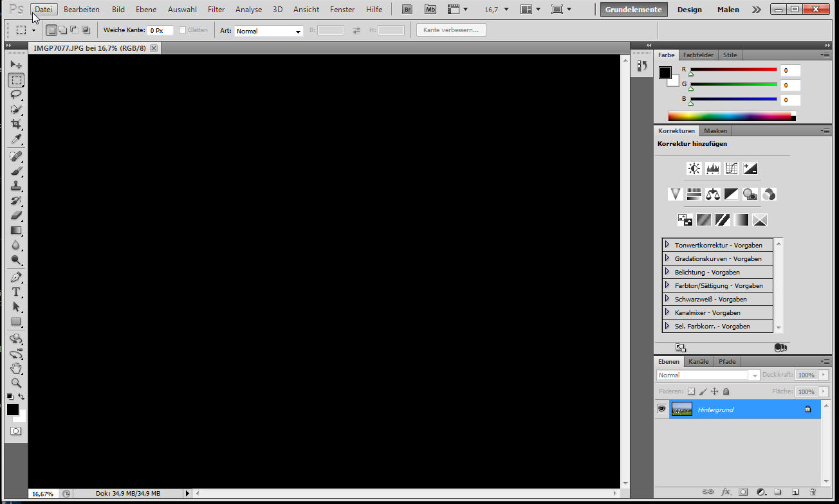Viewport: 839px width, 504px height.
Task: Switch to the Farbfelder tab
Action: [x=698, y=55]
